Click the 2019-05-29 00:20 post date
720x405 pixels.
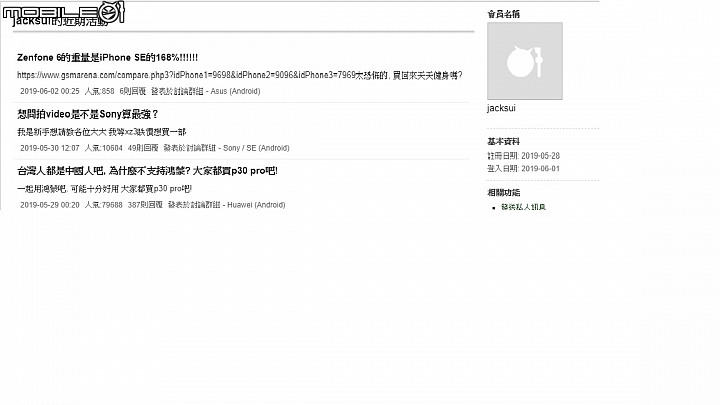click(50, 205)
